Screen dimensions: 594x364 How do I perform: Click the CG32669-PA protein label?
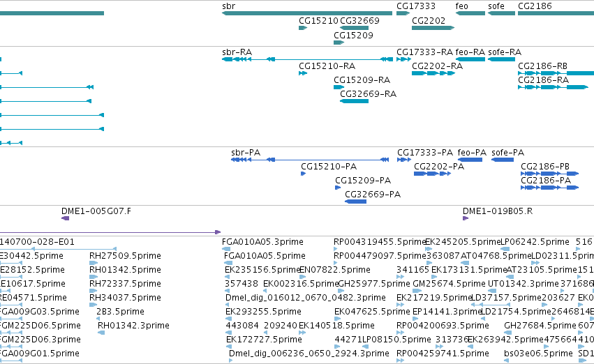pos(373,195)
